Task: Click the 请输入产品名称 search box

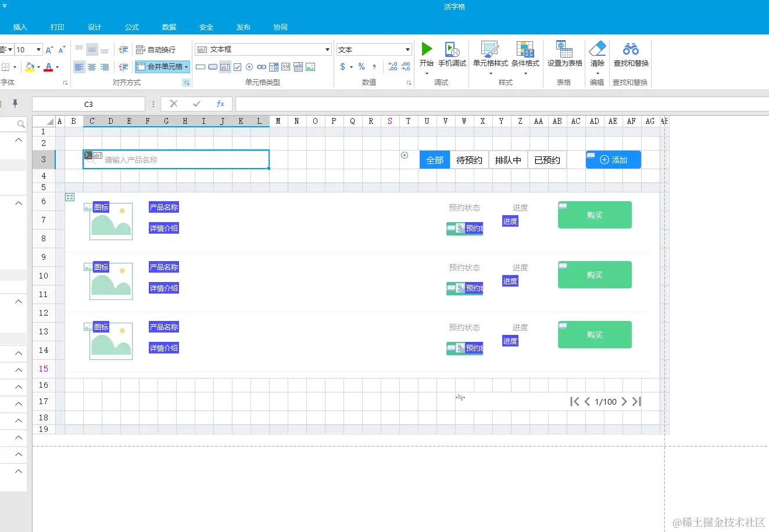Action: (x=176, y=160)
